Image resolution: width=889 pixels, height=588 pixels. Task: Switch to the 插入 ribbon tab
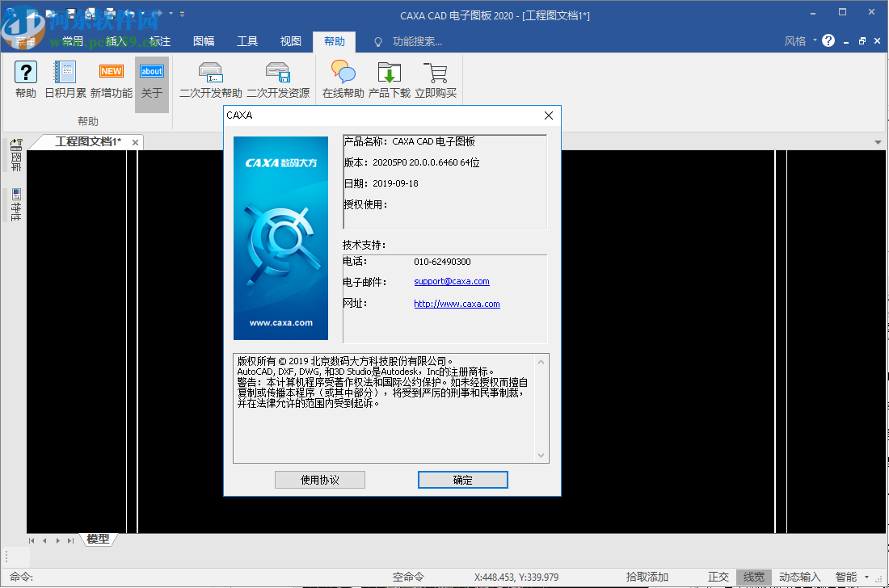pos(116,40)
